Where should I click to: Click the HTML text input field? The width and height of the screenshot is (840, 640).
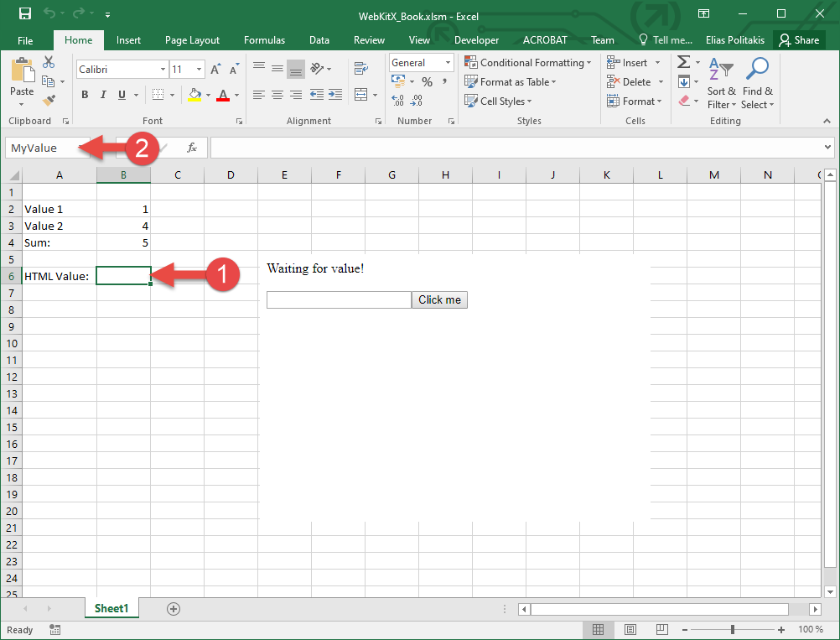pos(340,299)
